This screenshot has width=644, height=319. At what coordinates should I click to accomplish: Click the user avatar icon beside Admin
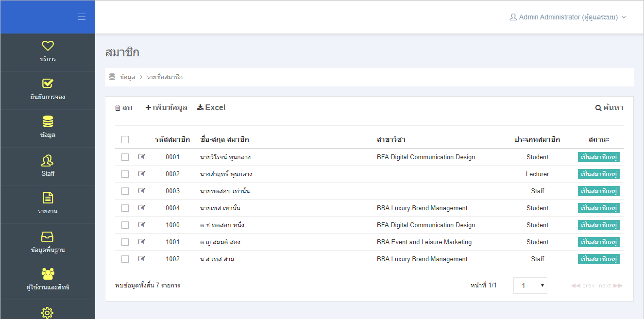[x=513, y=17]
